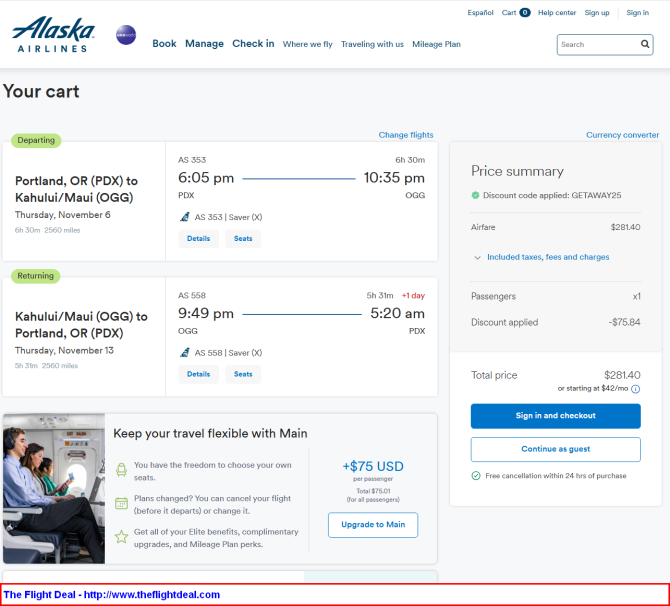This screenshot has width=670, height=606.
Task: Click the AS 353 airline tail icon
Action: click(185, 217)
